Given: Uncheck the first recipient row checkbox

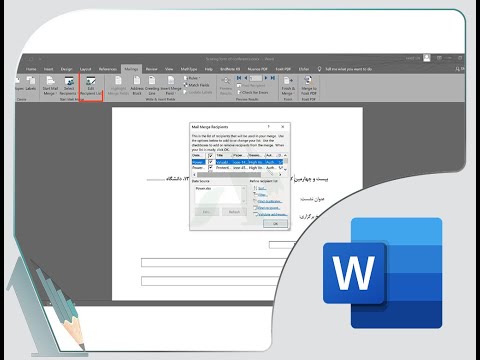Looking at the screenshot, I should [210, 162].
